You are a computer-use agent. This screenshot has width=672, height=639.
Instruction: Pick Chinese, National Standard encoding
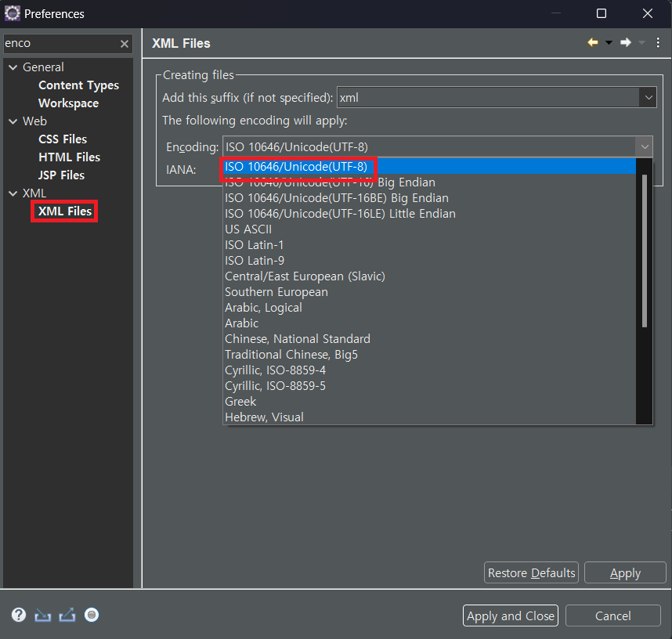coord(429,339)
